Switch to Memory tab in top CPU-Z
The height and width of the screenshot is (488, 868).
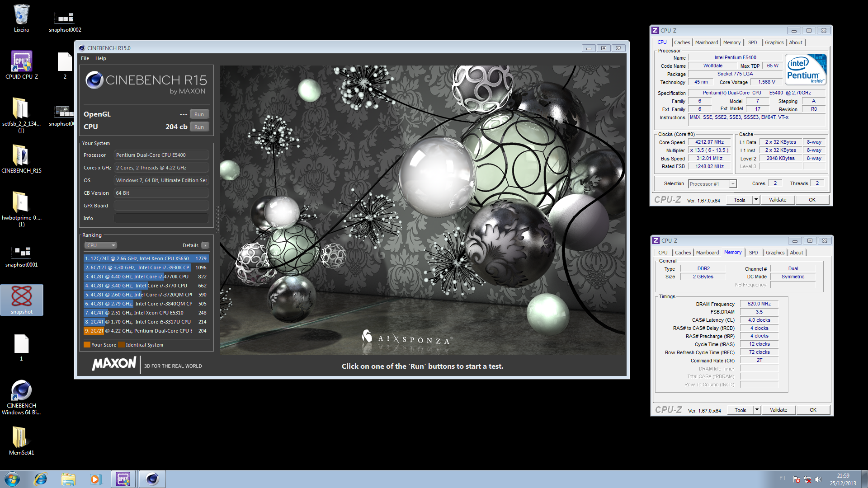[x=731, y=42]
